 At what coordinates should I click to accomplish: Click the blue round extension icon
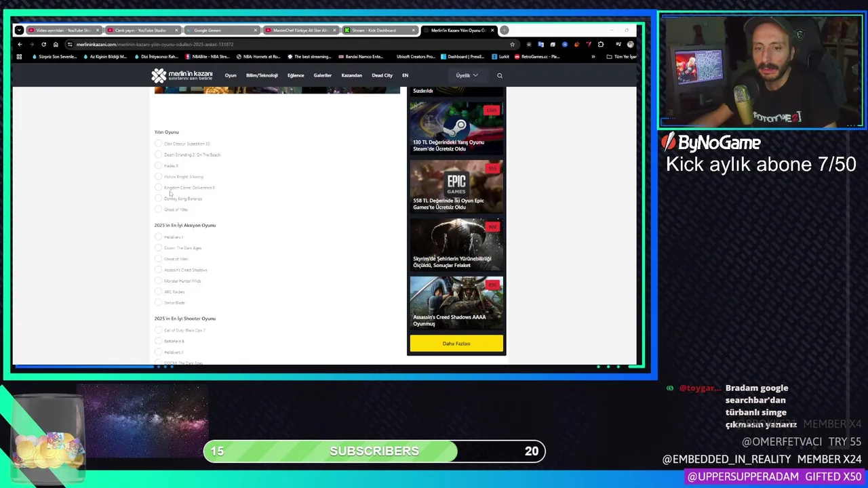tap(565, 45)
